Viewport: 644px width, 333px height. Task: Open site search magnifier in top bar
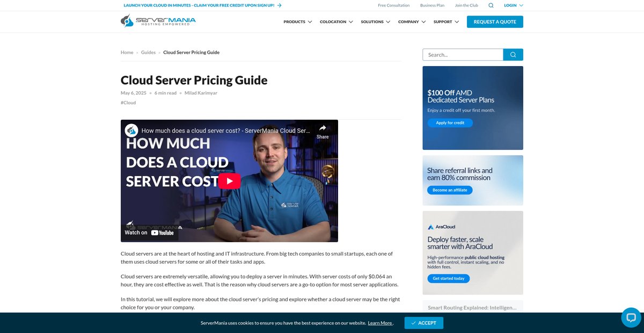(x=491, y=5)
